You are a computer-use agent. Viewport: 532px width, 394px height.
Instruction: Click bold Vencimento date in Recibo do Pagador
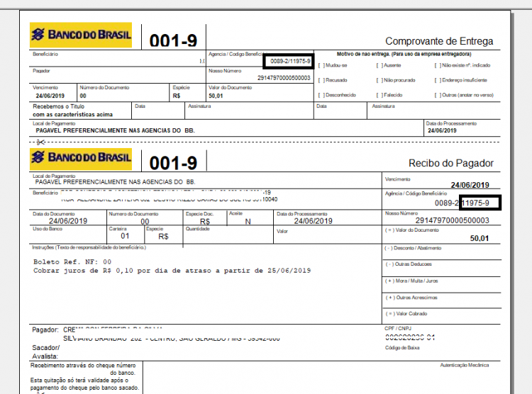coord(470,185)
